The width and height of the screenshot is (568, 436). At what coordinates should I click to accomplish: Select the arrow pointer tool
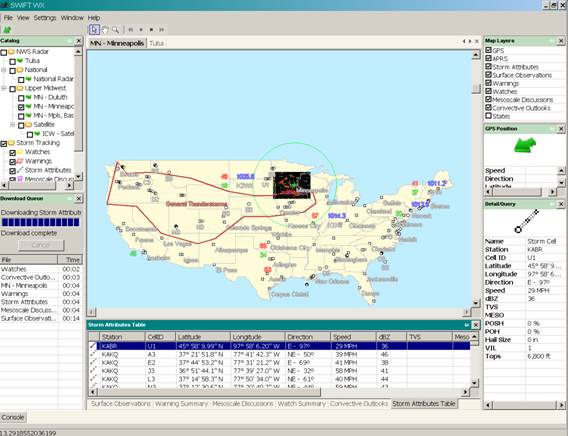(94, 30)
